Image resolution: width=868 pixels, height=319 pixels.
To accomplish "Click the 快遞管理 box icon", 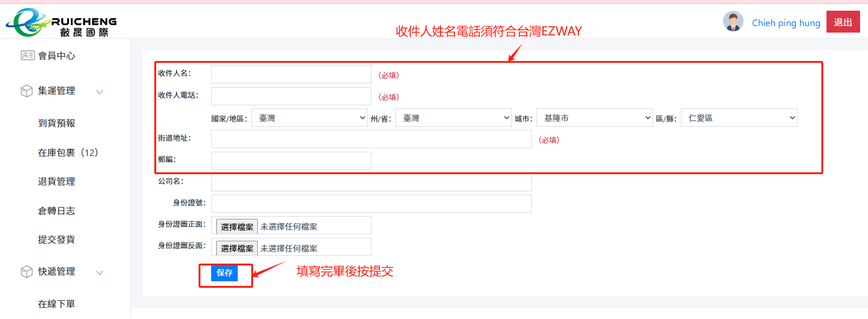I will point(27,271).
